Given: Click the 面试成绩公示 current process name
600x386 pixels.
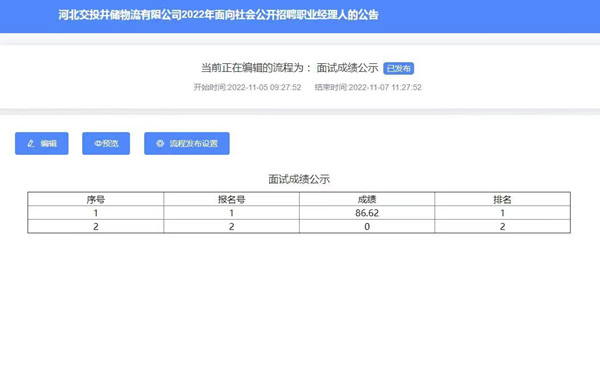Looking at the screenshot, I should coord(347,68).
